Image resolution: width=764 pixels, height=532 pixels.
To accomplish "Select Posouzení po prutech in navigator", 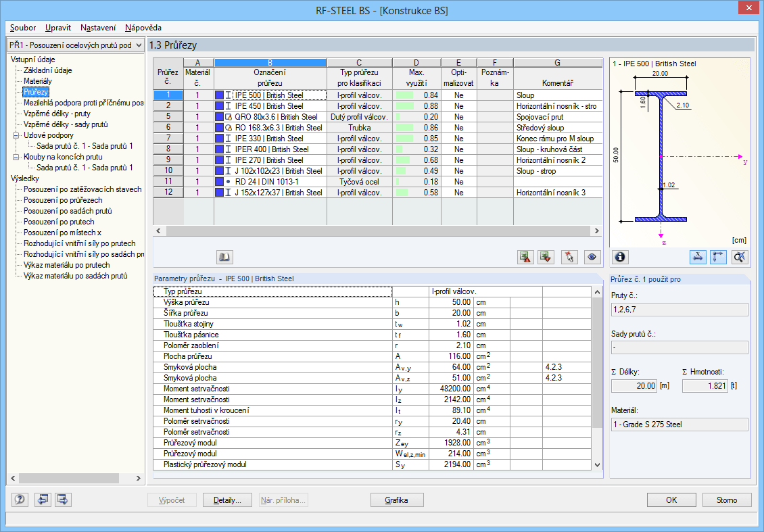I will (59, 222).
